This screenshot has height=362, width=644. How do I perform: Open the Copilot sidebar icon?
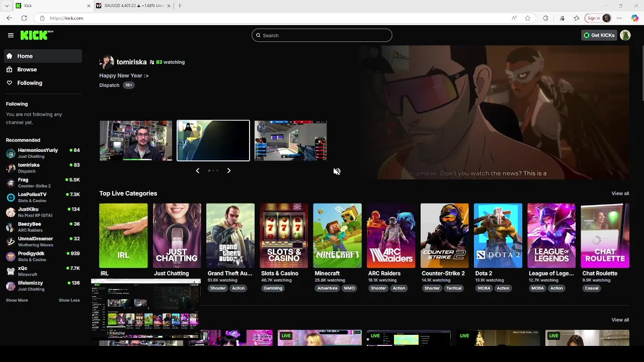(635, 18)
